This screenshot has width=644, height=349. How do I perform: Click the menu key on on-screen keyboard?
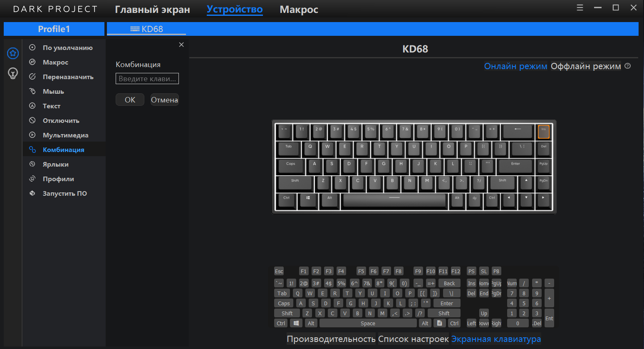(439, 323)
